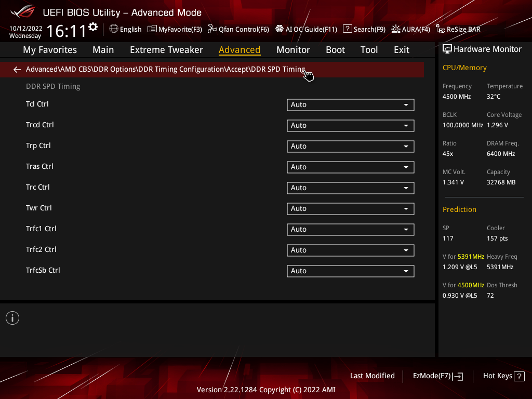The image size is (532, 399).
Task: Select the Trc Ctrl label
Action: pyautogui.click(x=37, y=187)
